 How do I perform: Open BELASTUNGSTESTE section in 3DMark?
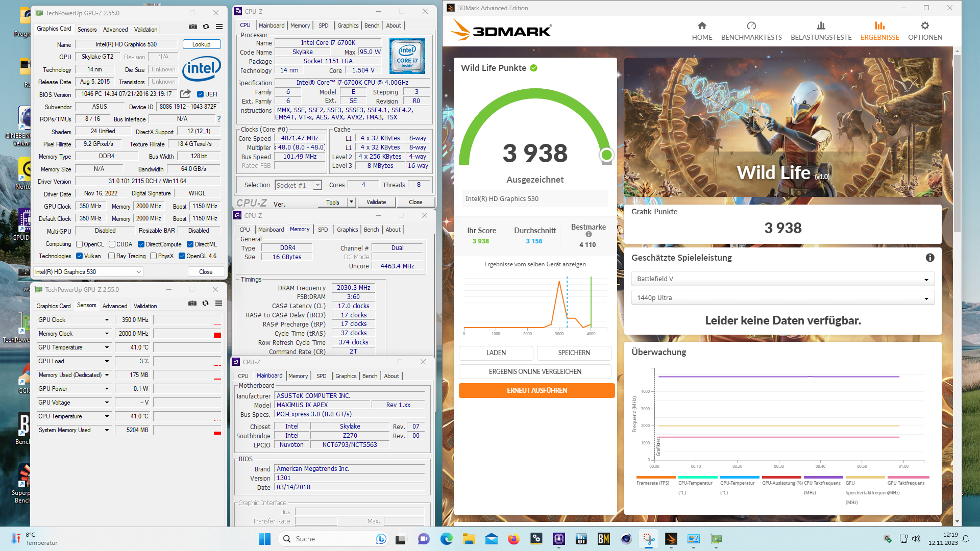(x=821, y=31)
